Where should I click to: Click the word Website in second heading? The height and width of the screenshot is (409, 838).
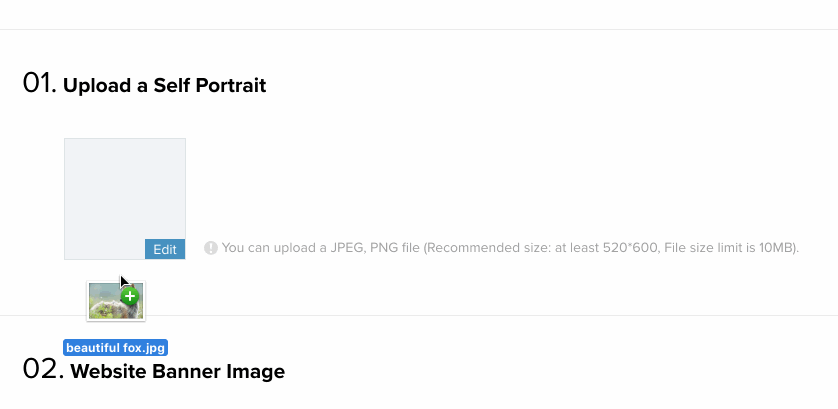tap(110, 371)
